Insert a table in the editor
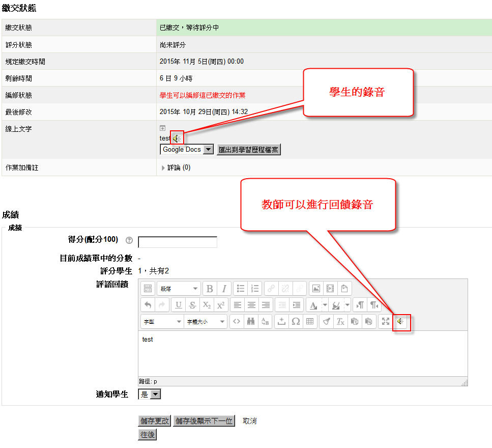This screenshot has width=492, height=448. (309, 322)
